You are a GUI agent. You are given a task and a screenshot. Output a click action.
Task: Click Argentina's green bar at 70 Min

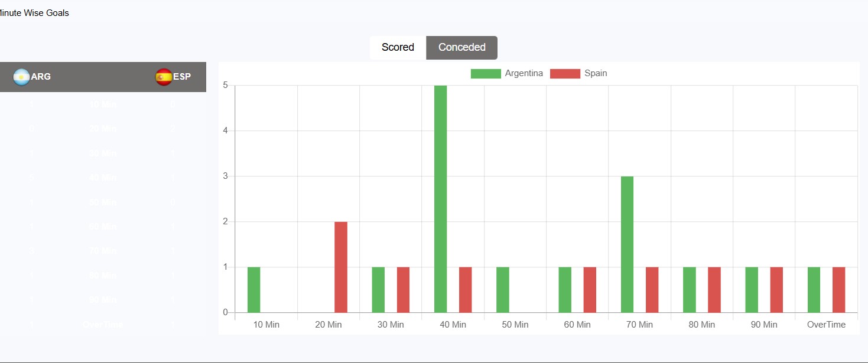627,244
